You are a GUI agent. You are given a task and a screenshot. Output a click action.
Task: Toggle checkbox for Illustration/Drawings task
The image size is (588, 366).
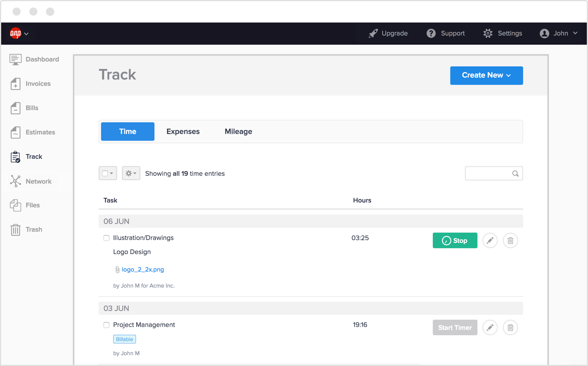coord(106,238)
